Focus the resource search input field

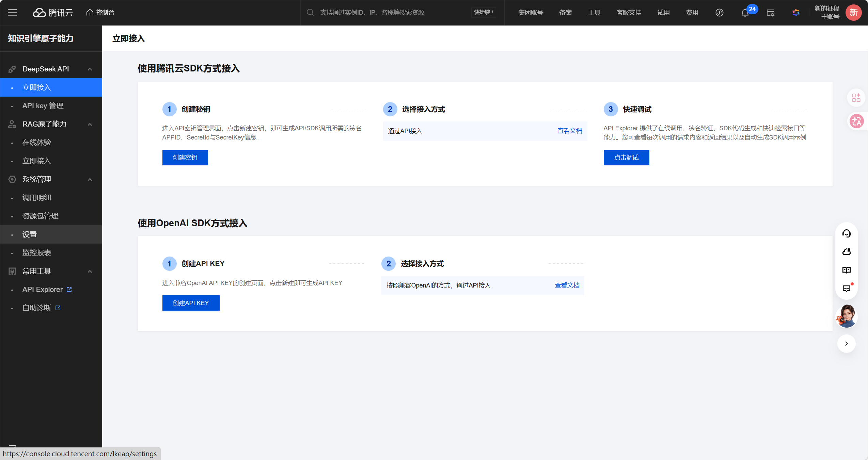point(392,13)
